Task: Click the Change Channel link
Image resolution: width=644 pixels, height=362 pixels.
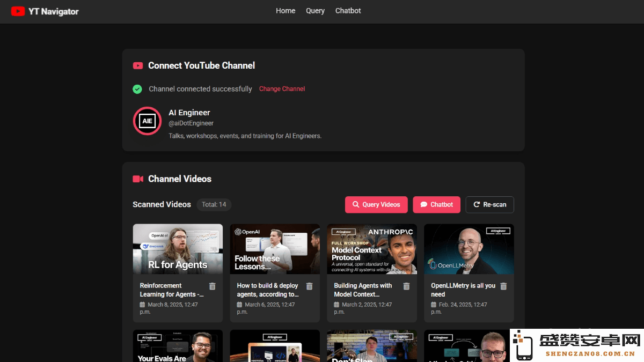Action: pyautogui.click(x=282, y=89)
